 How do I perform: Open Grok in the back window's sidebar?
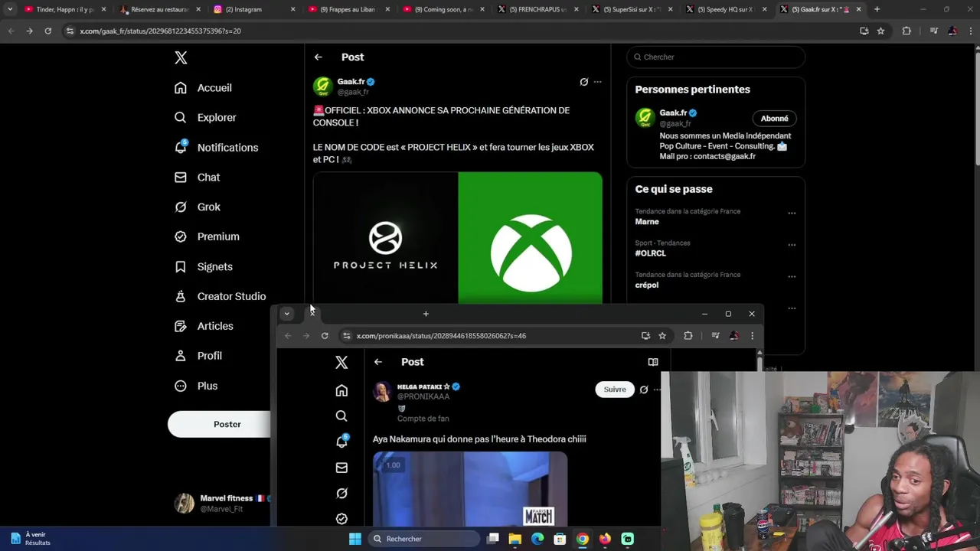198,207
